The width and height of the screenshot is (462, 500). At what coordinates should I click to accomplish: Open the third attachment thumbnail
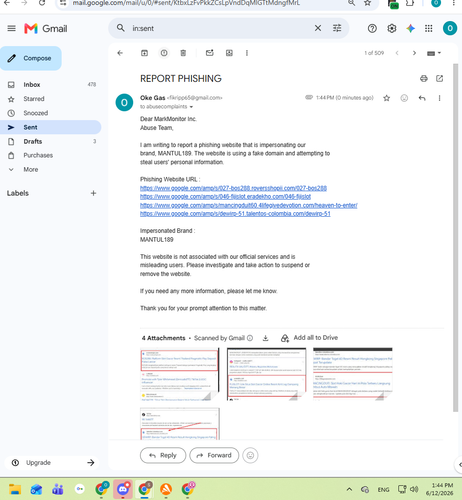click(x=353, y=374)
